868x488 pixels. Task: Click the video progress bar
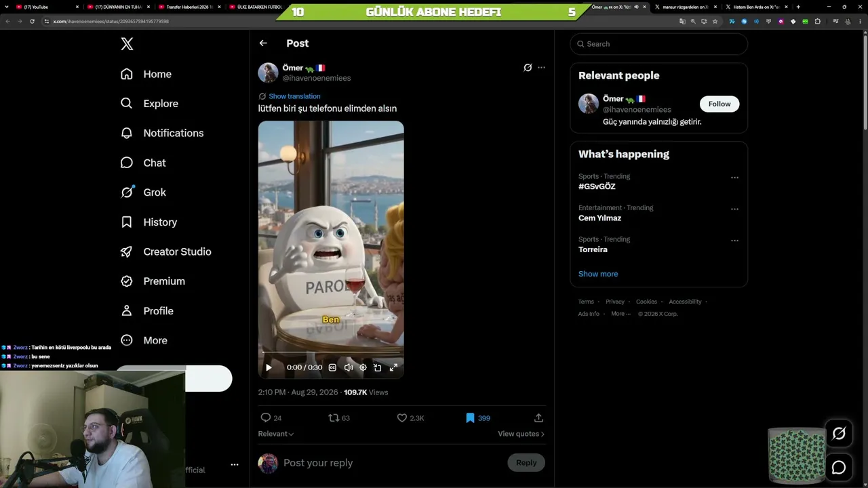coord(331,353)
